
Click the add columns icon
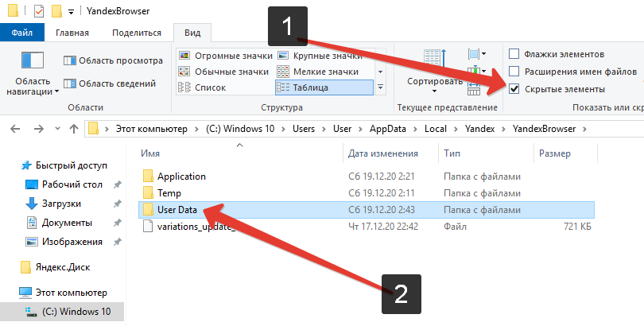(x=477, y=72)
